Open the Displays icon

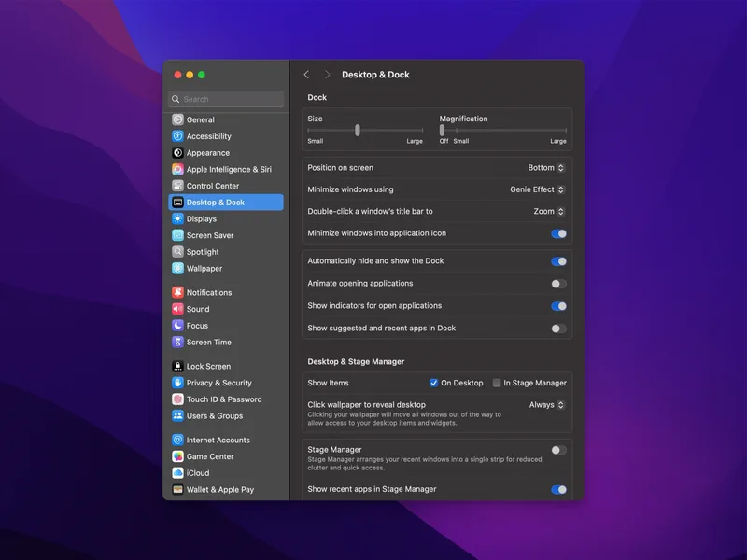177,218
